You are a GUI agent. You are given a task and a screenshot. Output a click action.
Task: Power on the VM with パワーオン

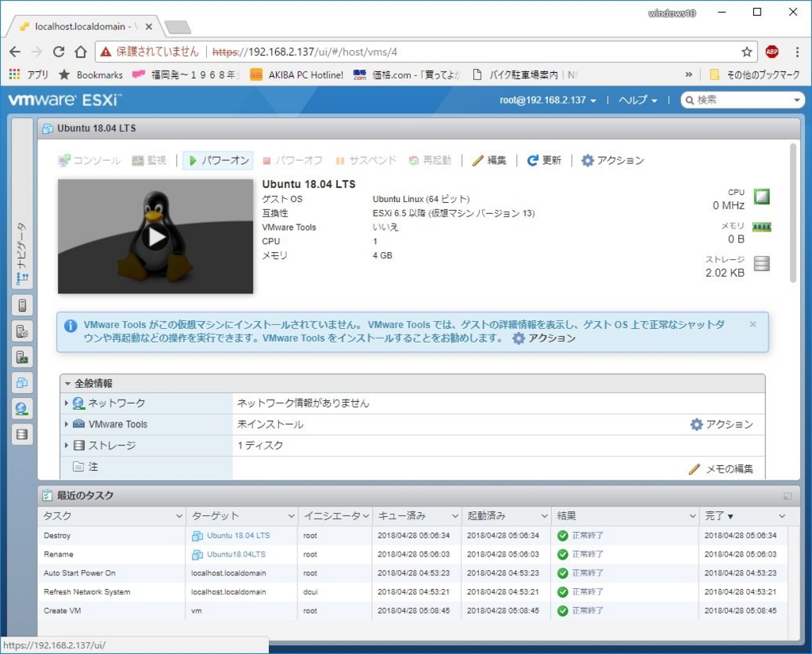point(218,160)
